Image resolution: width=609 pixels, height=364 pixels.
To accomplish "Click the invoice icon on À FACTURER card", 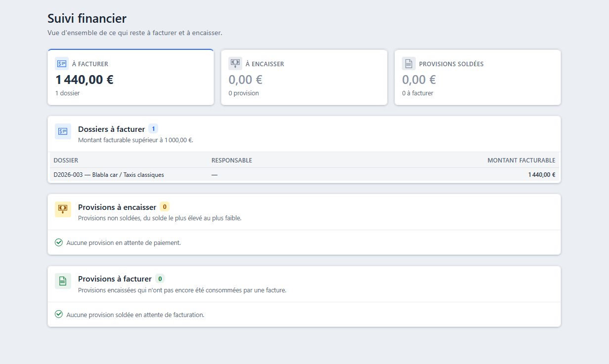I will 62,64.
